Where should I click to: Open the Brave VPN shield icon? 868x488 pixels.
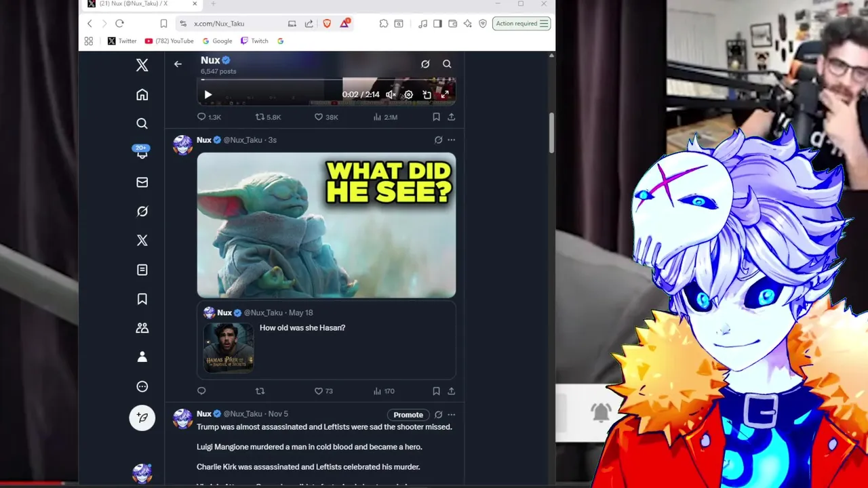pos(483,23)
